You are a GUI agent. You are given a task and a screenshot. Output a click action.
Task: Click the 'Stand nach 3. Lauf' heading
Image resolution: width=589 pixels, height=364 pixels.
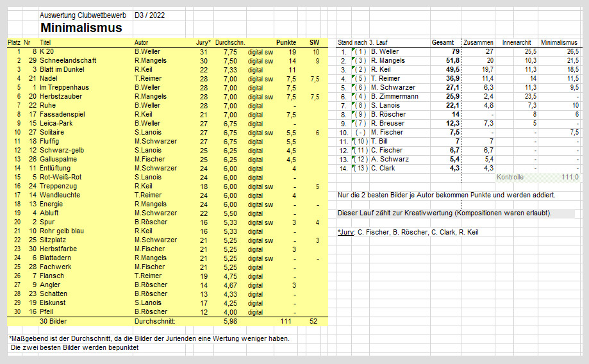pyautogui.click(x=363, y=42)
